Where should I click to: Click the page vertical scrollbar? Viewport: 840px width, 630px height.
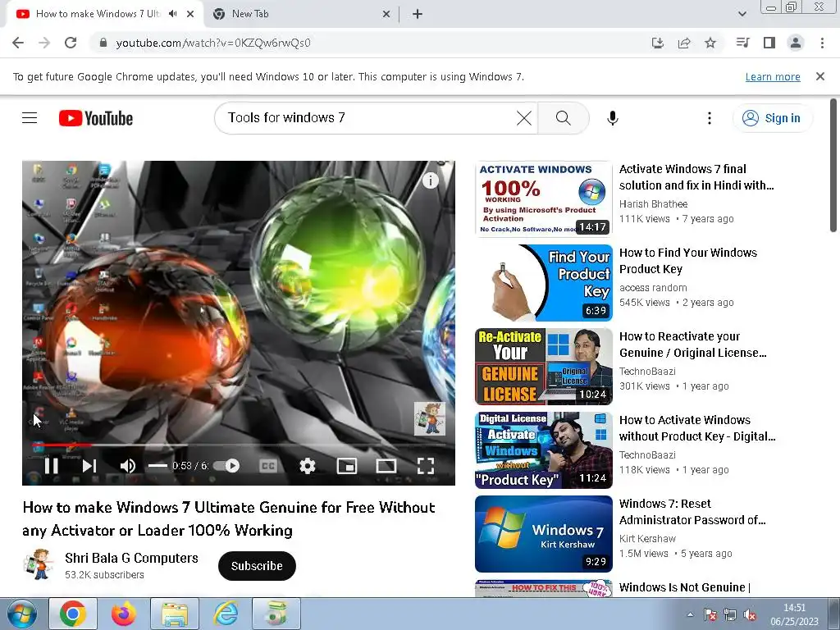[x=833, y=165]
